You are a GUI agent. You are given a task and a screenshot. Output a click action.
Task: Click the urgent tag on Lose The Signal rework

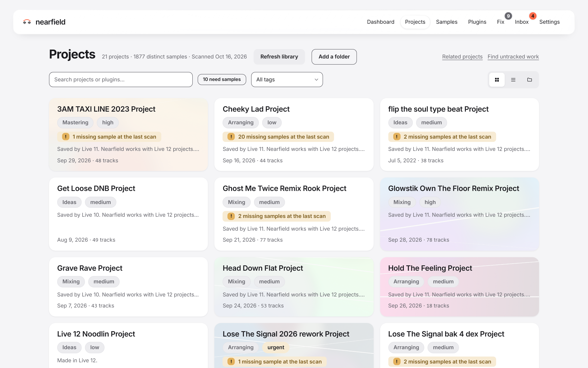click(x=276, y=347)
